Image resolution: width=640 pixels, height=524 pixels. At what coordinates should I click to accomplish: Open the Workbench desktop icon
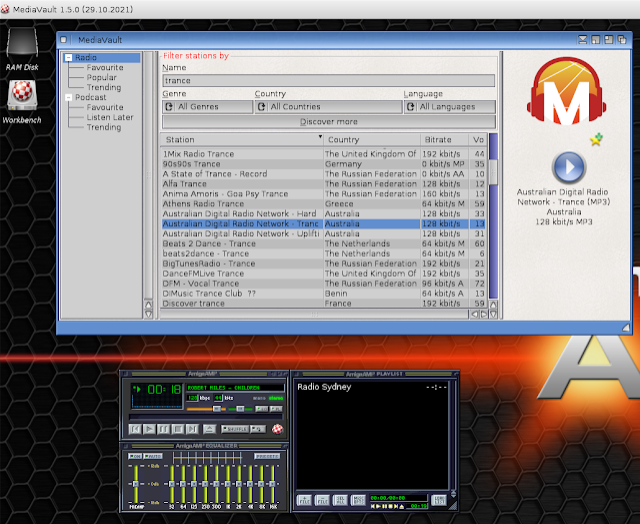(x=21, y=97)
